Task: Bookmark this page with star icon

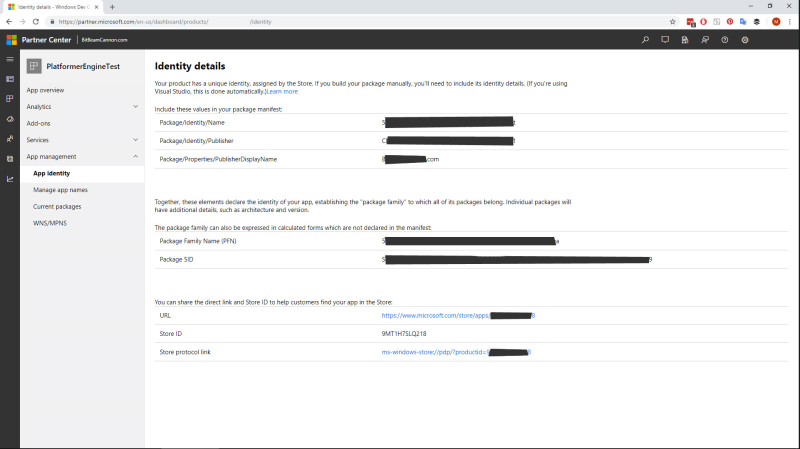Action: click(672, 21)
